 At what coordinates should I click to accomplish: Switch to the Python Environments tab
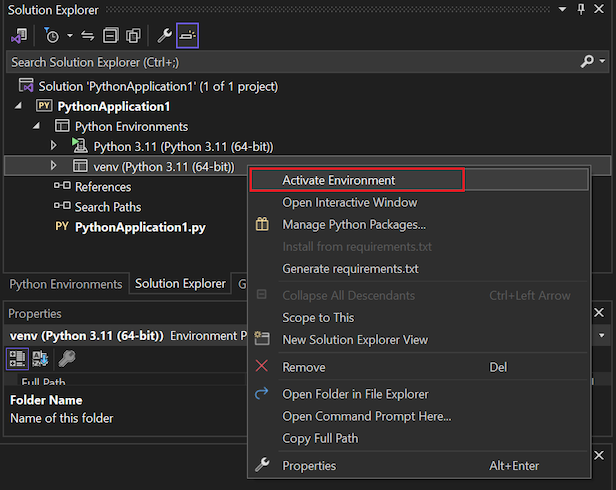coord(65,284)
